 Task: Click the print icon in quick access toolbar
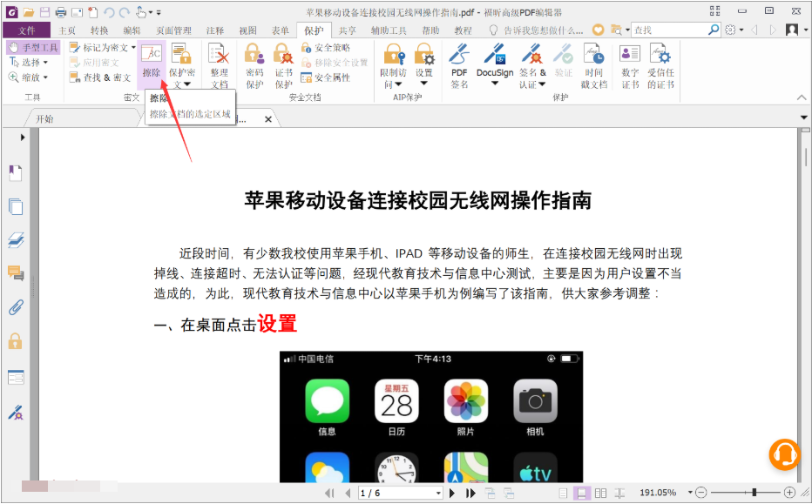point(61,12)
